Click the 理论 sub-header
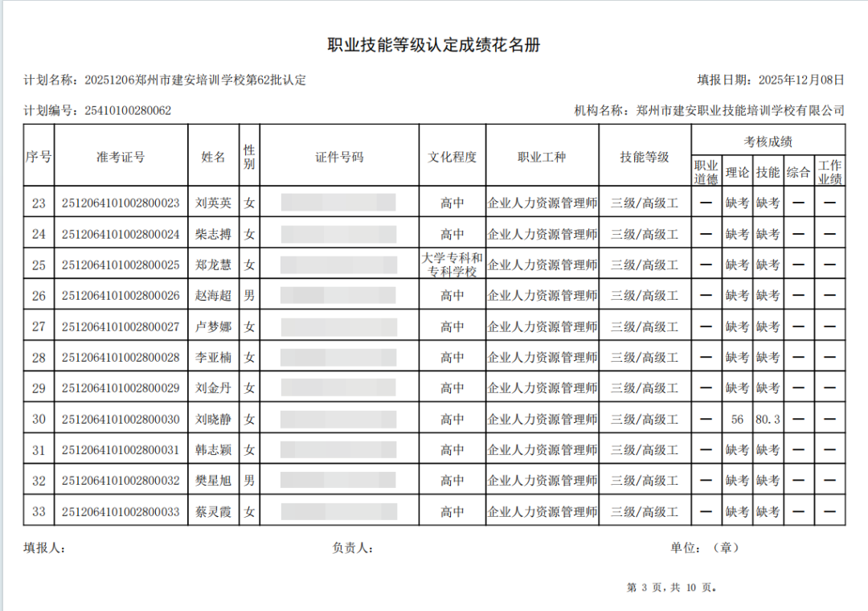Image resolution: width=868 pixels, height=611 pixels. (737, 172)
